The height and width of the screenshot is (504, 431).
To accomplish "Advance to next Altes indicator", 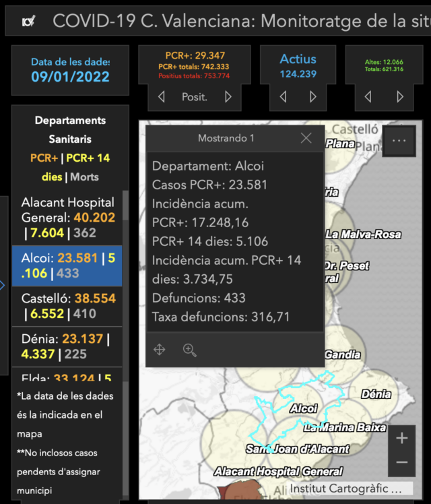I will click(x=400, y=97).
